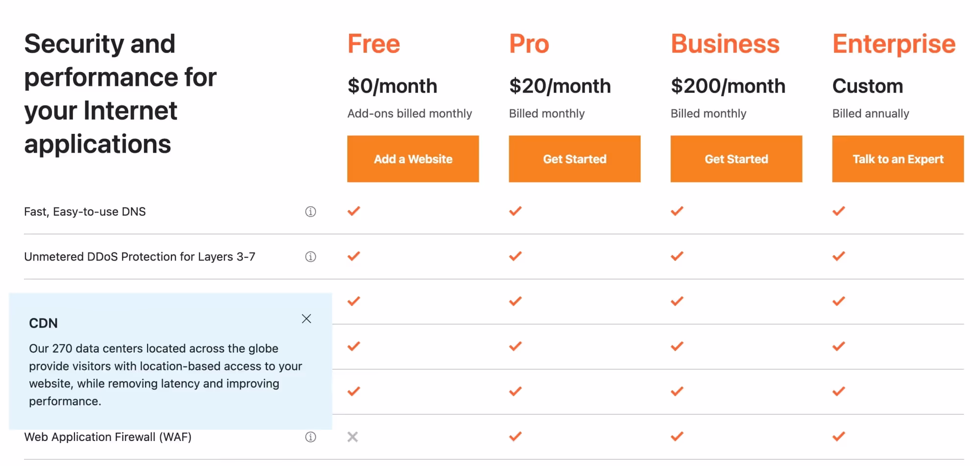Click Get Started under the Business plan
This screenshot has height=466, width=980.
pyautogui.click(x=736, y=159)
